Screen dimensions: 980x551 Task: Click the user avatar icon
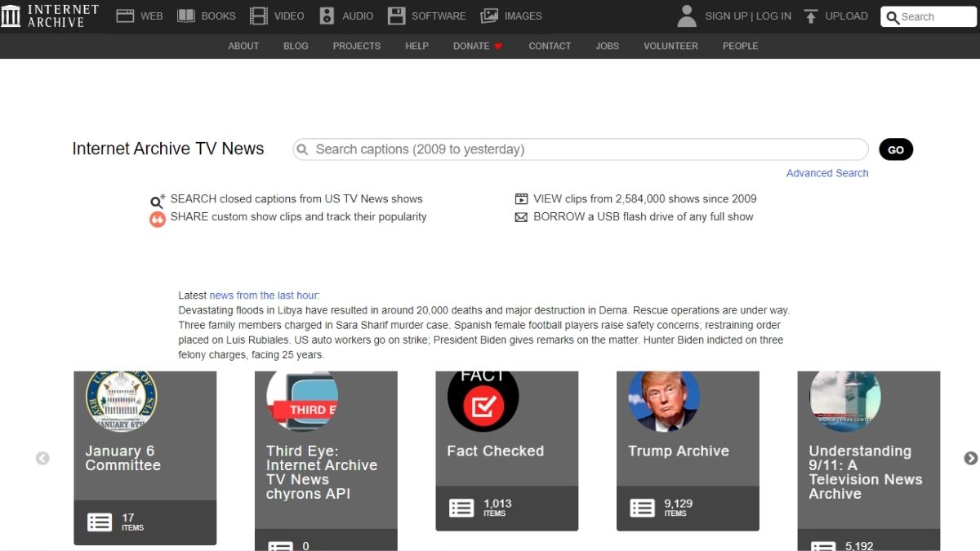pos(687,16)
